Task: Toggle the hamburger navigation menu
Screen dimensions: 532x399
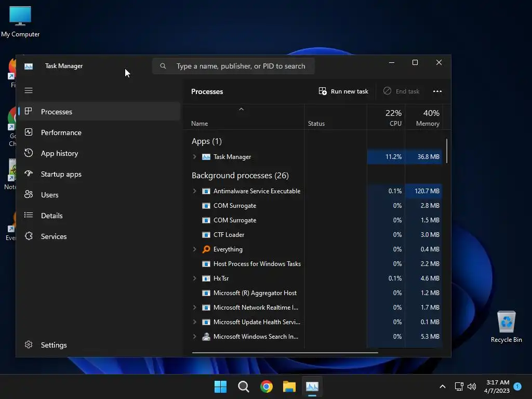Action: [29, 90]
